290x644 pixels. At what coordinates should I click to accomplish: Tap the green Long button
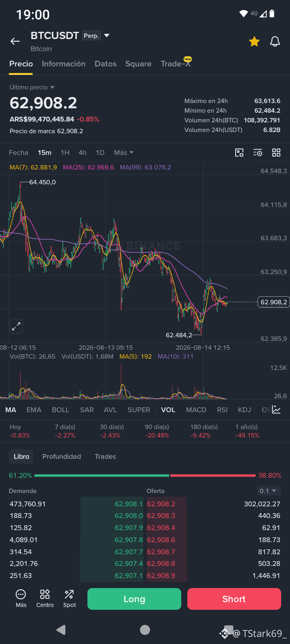coord(134,599)
